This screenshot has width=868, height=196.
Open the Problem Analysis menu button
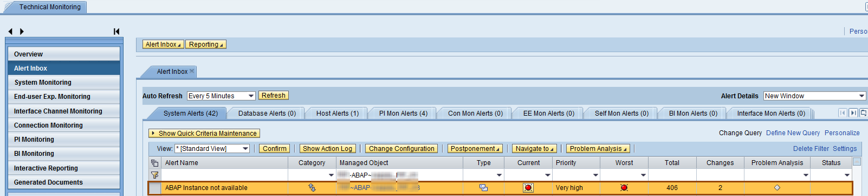(x=598, y=149)
